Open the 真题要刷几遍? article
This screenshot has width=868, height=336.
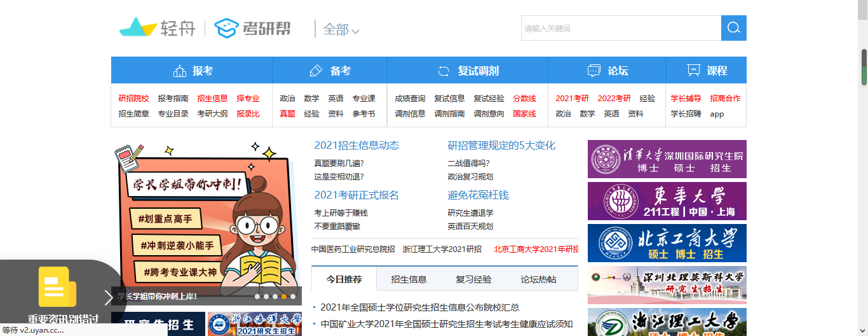(339, 164)
